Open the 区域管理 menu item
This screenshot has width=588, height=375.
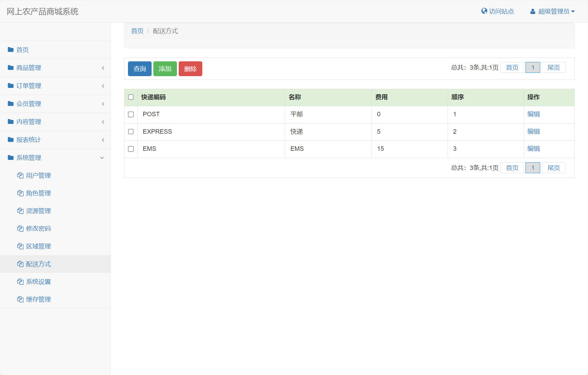point(38,246)
